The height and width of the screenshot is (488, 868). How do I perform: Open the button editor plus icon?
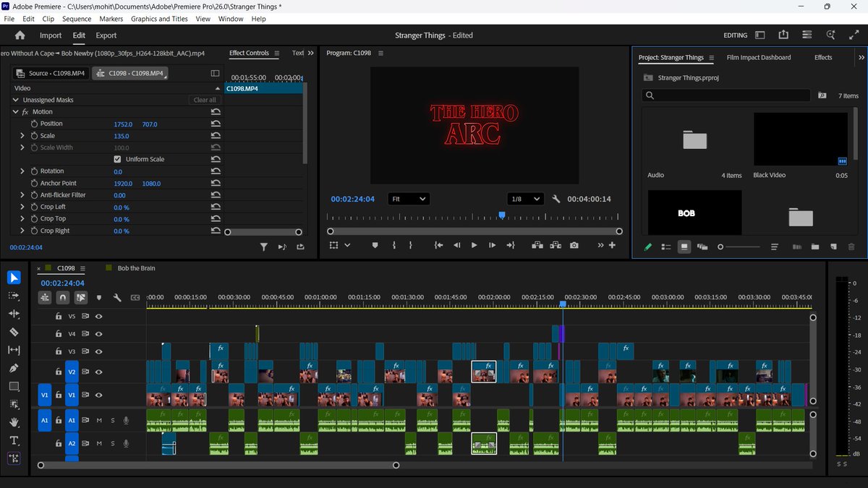pyautogui.click(x=613, y=245)
